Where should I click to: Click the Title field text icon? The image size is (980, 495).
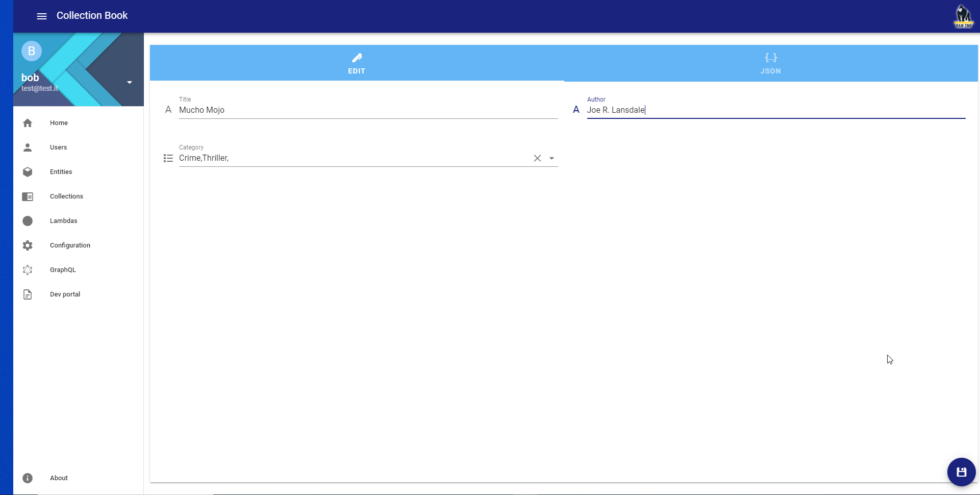168,110
